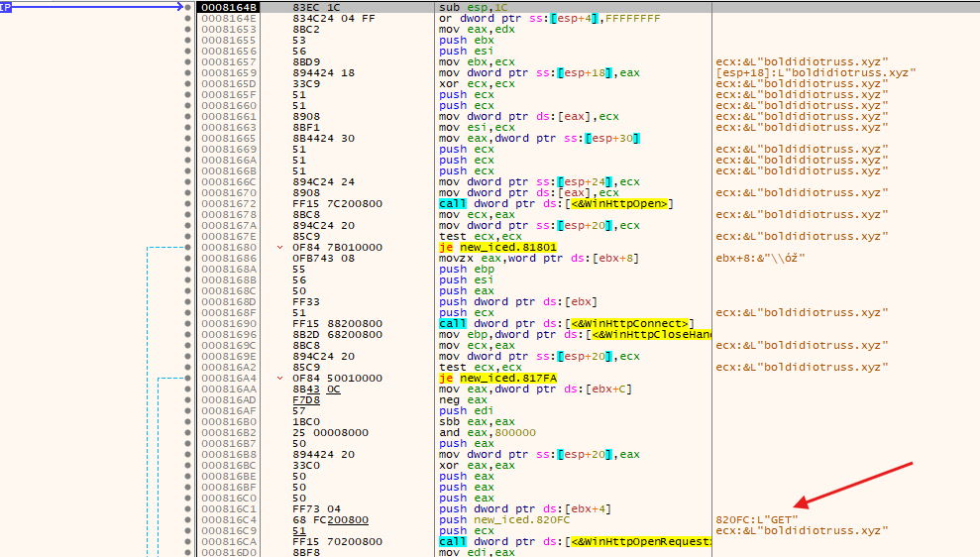This screenshot has width=980, height=557.
Task: Select the push new_iced.820FC instruction
Action: (504, 520)
